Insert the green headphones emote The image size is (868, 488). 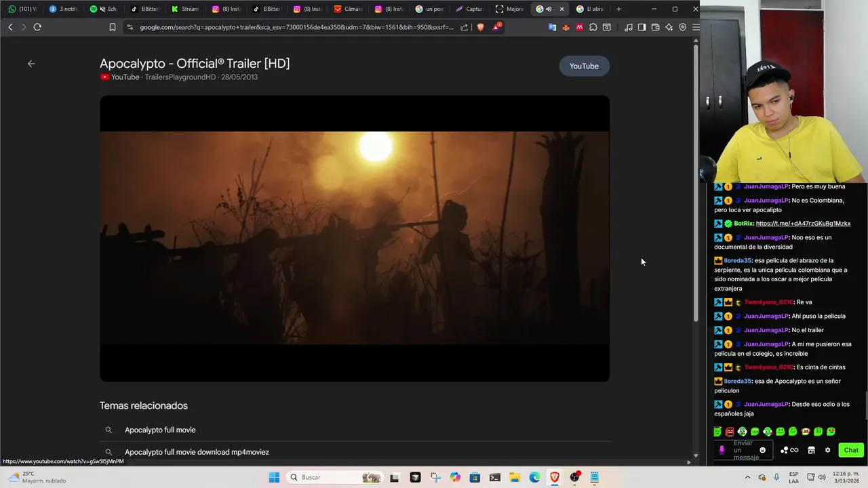pos(743,432)
